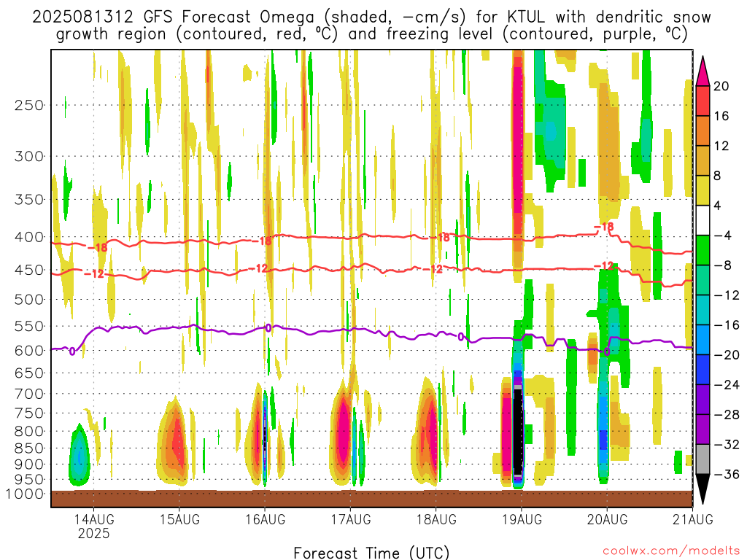This screenshot has width=747, height=560.
Task: Click the light blue legend swatch between -20 and -16
Action: click(703, 340)
